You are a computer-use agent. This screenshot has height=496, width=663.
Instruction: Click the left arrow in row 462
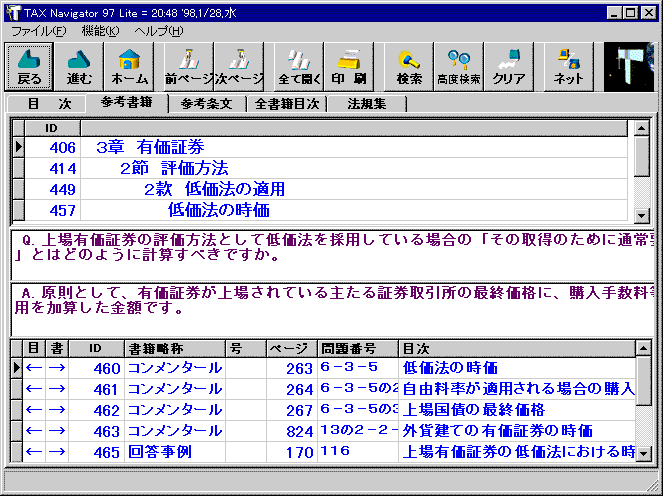pyautogui.click(x=34, y=410)
